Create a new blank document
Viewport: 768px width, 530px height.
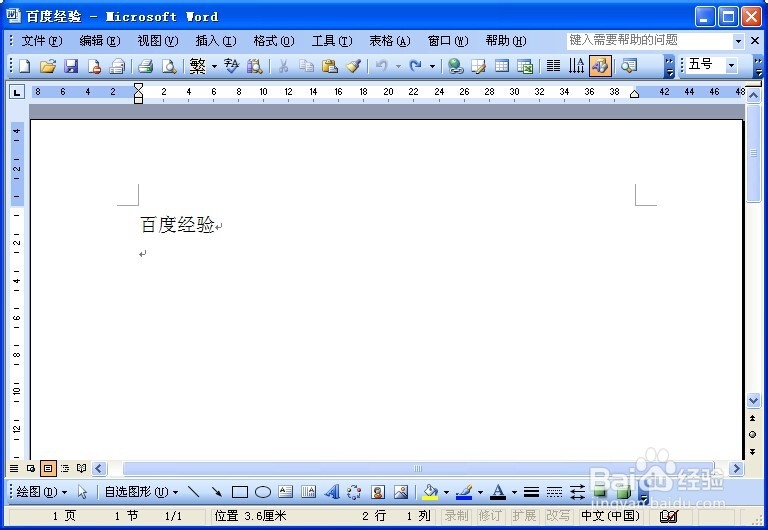pyautogui.click(x=24, y=66)
